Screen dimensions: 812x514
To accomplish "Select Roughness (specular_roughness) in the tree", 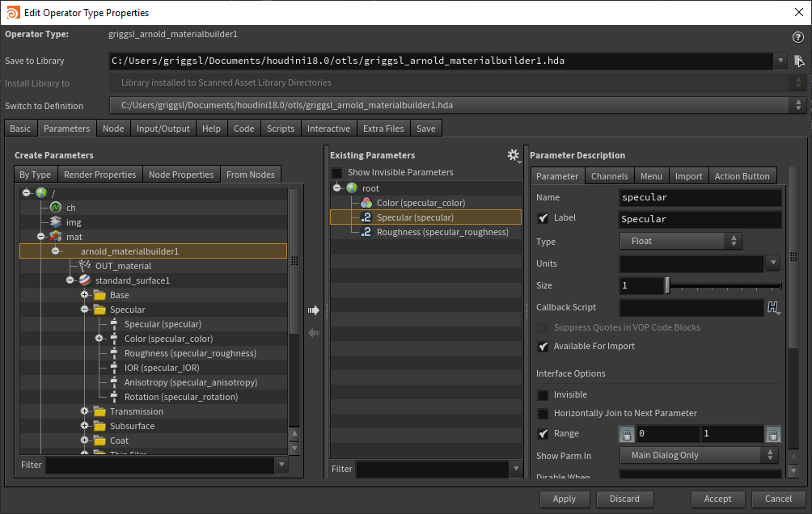I will (190, 353).
